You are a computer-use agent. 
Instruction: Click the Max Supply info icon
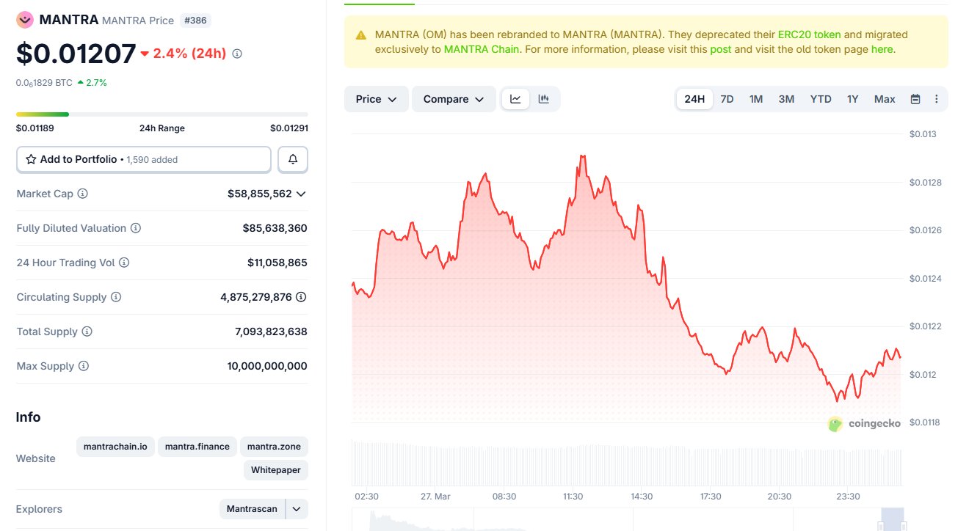pos(84,366)
